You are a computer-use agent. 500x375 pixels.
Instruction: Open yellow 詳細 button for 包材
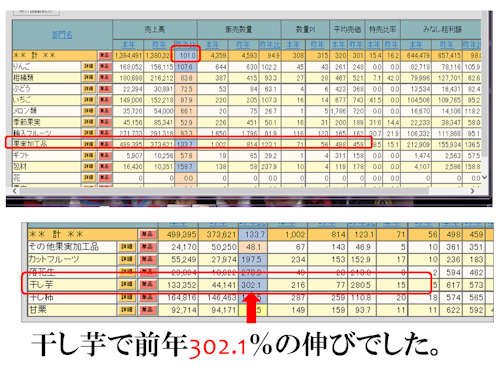click(89, 166)
